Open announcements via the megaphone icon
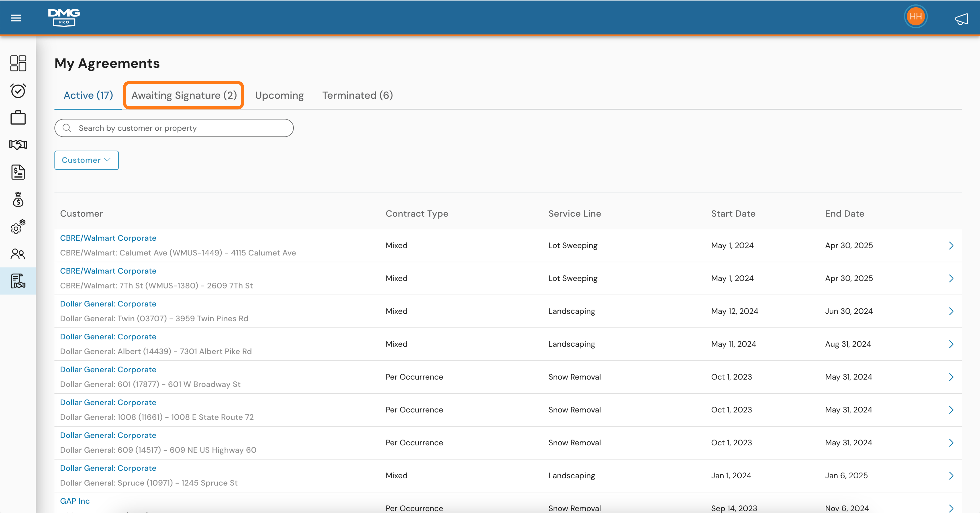This screenshot has width=980, height=513. 961,19
